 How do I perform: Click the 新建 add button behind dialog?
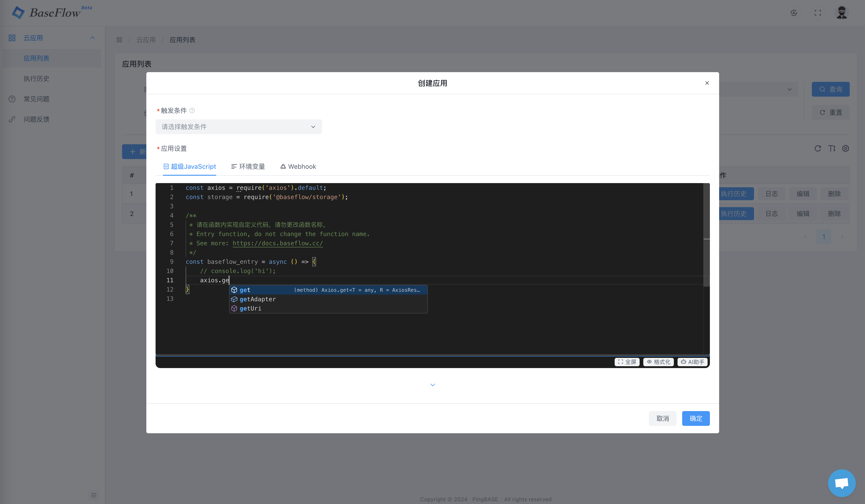point(134,152)
